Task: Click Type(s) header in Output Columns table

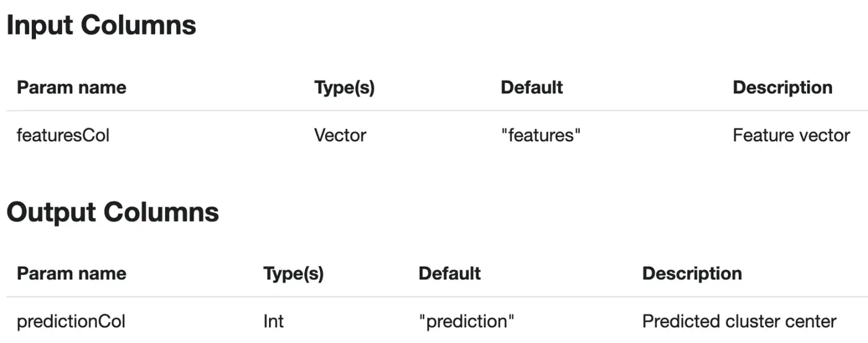Action: click(293, 273)
